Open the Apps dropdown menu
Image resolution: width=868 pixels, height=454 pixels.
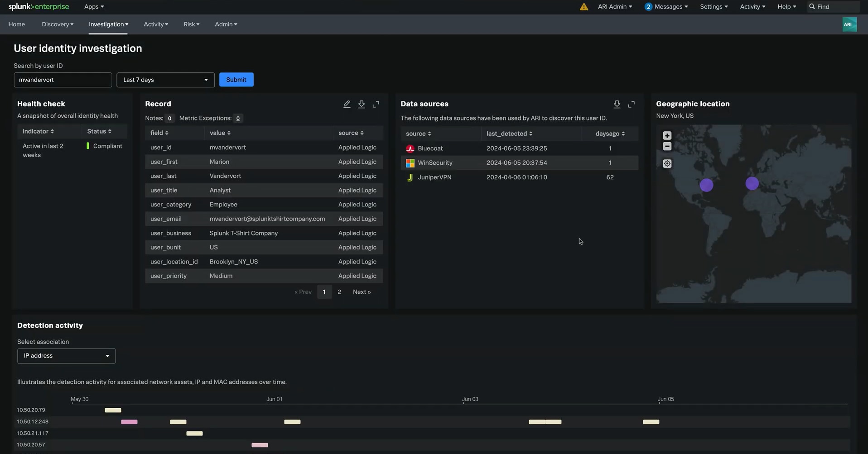[x=94, y=7]
